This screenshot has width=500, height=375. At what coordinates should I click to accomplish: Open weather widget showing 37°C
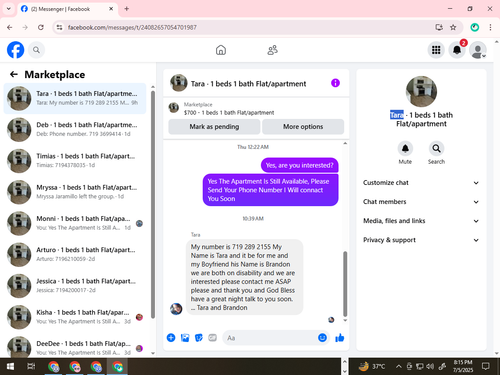[x=372, y=367]
